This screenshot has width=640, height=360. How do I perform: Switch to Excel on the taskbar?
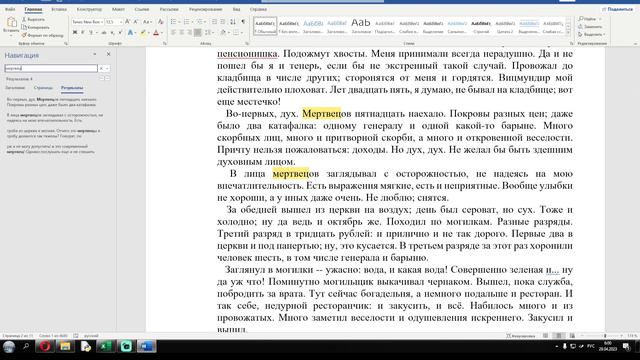click(x=106, y=347)
